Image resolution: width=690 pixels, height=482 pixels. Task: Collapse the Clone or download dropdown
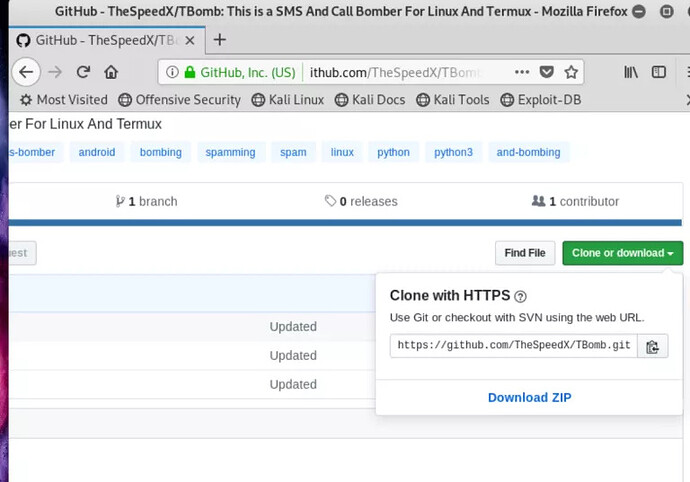click(622, 253)
